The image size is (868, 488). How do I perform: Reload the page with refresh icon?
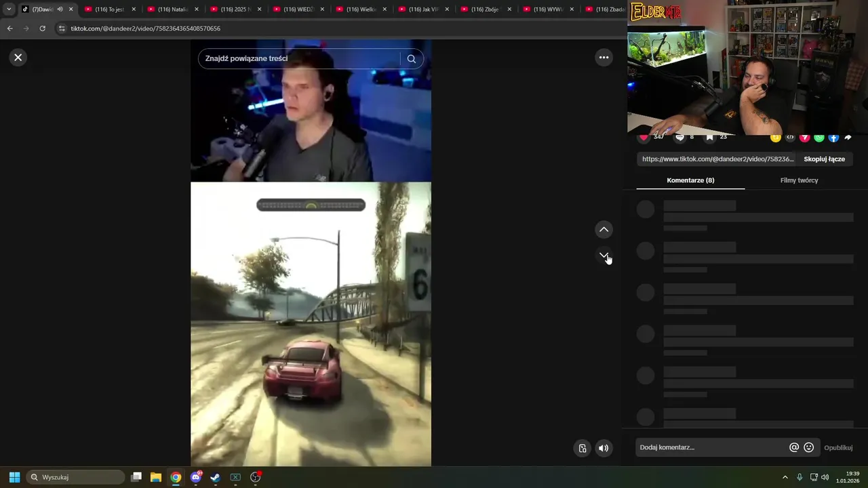click(x=42, y=28)
